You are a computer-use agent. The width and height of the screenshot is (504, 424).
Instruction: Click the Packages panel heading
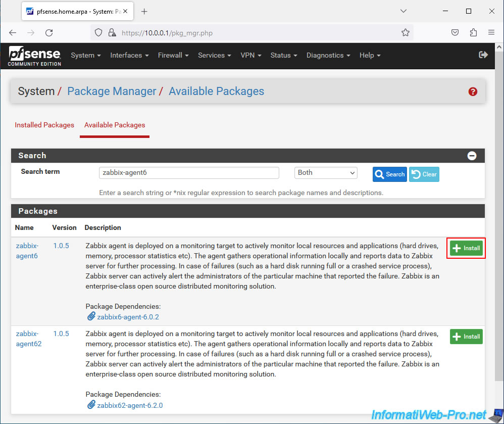click(x=37, y=211)
